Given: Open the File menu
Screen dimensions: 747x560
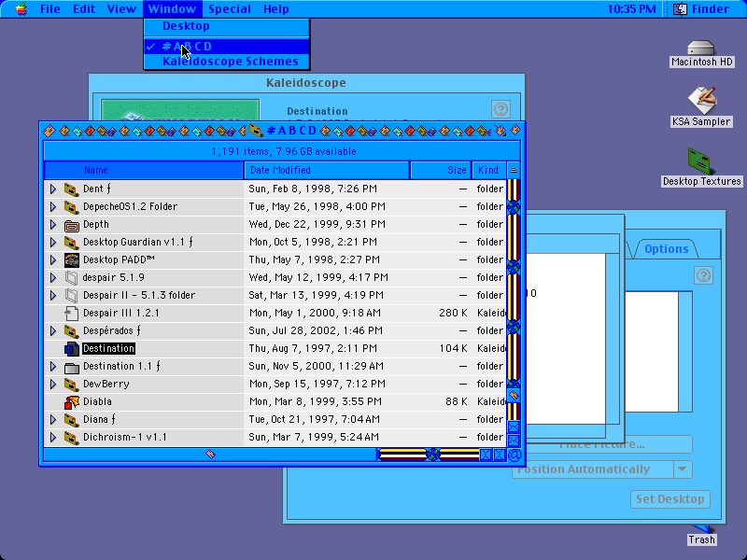Looking at the screenshot, I should 50,9.
